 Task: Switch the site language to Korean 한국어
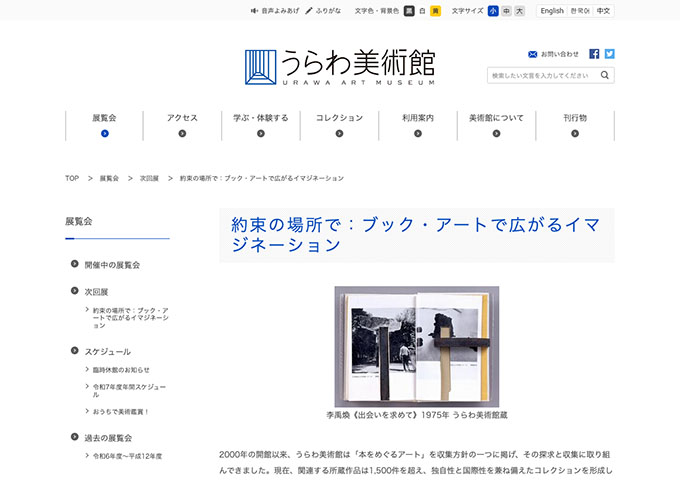coord(580,11)
